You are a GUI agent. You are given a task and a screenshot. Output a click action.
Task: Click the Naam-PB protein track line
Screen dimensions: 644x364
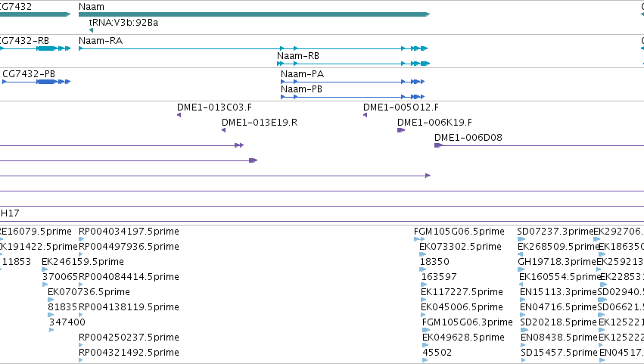click(x=353, y=97)
